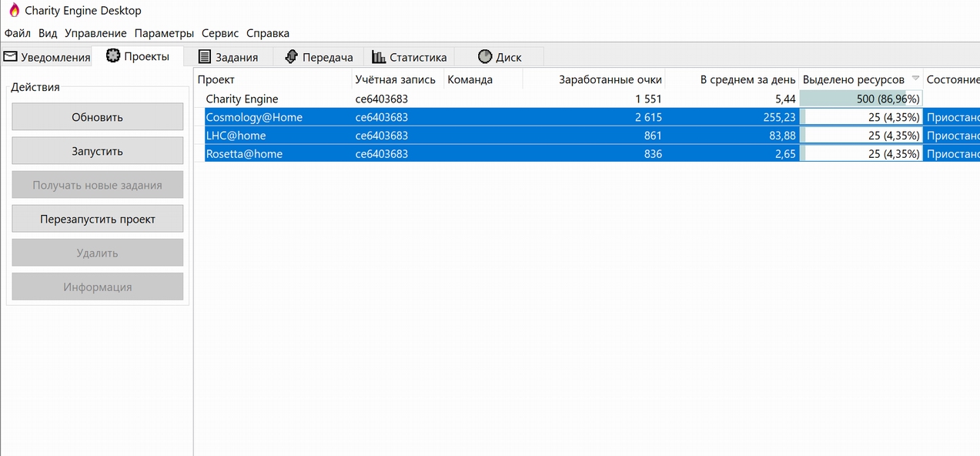This screenshot has width=980, height=456.
Task: Select the LHC@home project row
Action: coord(587,136)
